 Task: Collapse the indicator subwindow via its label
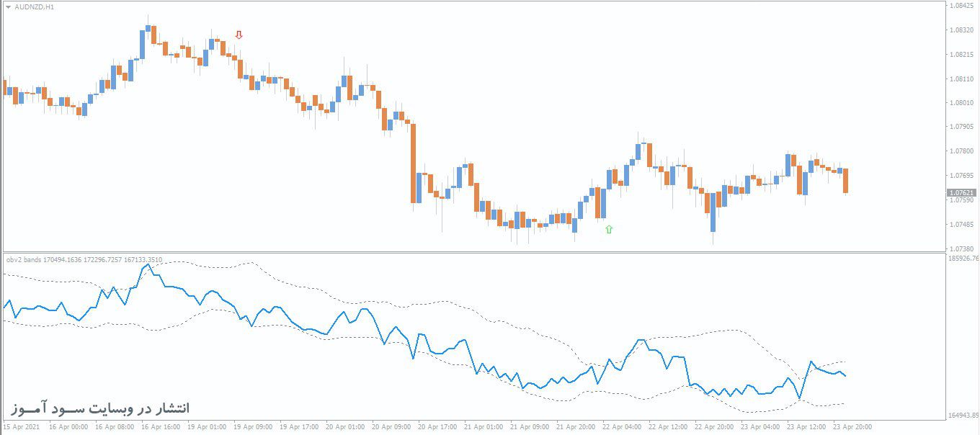pyautogui.click(x=24, y=259)
